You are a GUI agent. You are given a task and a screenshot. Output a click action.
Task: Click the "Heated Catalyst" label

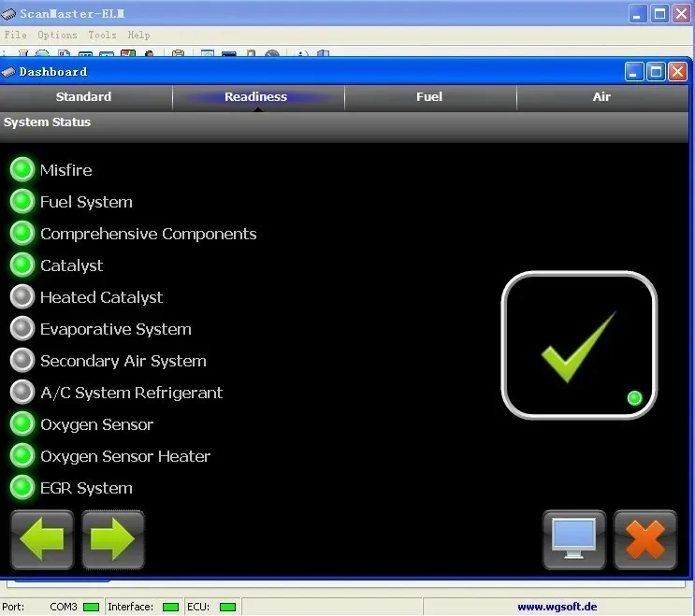point(102,297)
